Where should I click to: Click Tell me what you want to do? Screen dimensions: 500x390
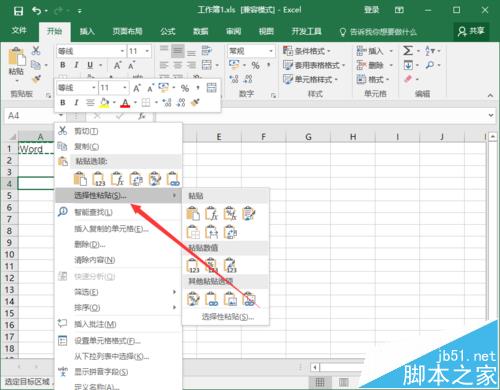point(379,32)
